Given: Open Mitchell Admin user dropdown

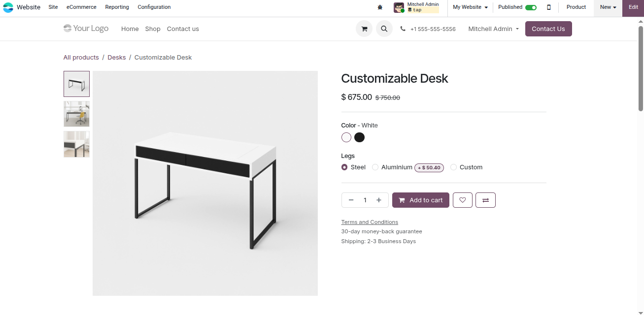Looking at the screenshot, I should [x=493, y=29].
